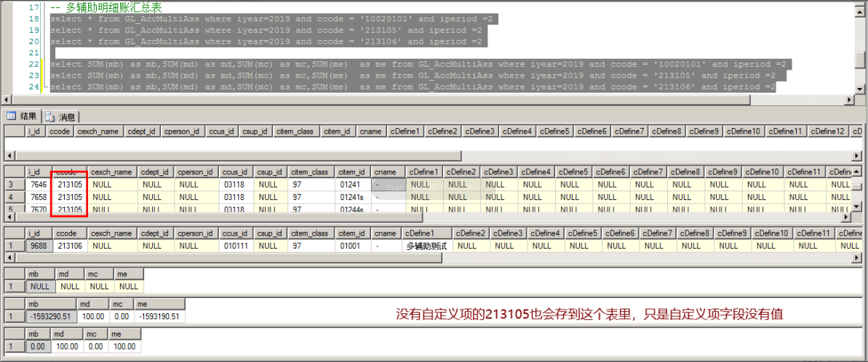Click the query editor's vertical scroll thumb
The width and height of the screenshot is (868, 362).
click(859, 59)
